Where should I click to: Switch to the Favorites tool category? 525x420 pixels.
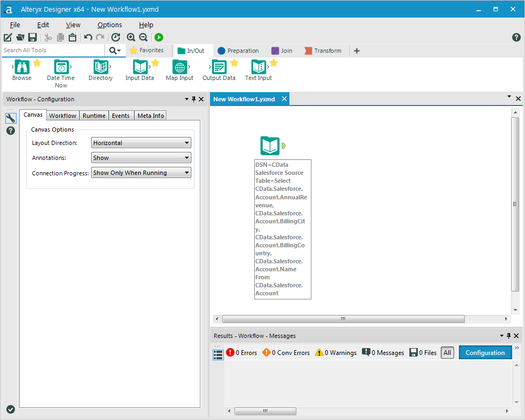147,50
